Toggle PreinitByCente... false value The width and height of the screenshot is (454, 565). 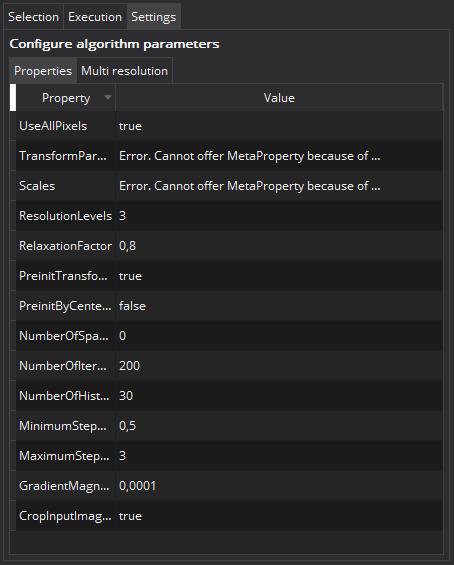279,306
